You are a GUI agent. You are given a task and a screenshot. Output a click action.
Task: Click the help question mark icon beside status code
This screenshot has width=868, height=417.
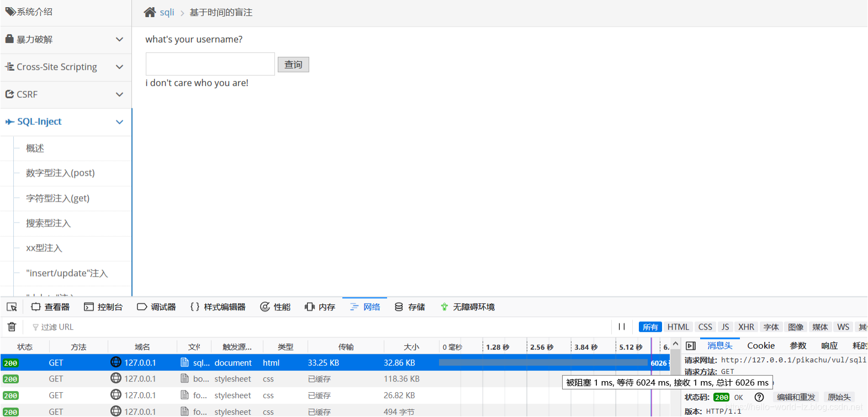point(759,397)
